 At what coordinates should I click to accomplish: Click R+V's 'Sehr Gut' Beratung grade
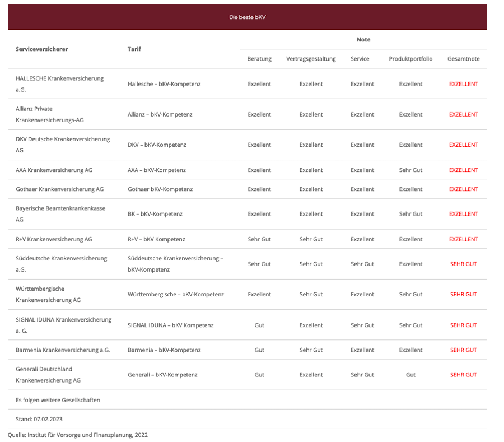coord(259,239)
